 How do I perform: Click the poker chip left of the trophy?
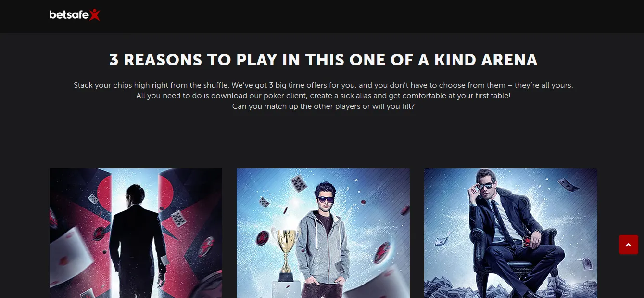pos(263,238)
